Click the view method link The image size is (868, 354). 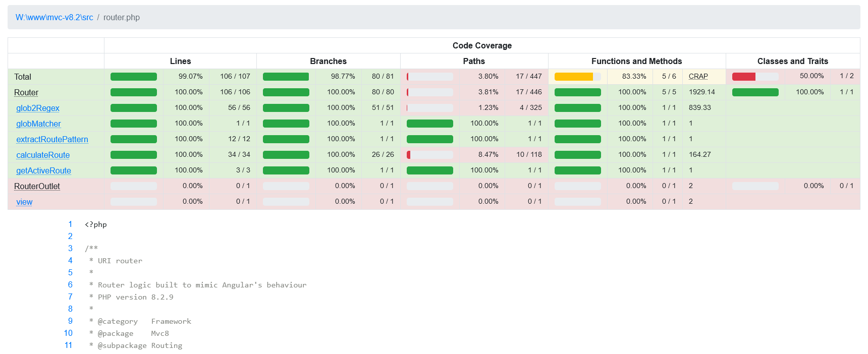[x=24, y=202]
